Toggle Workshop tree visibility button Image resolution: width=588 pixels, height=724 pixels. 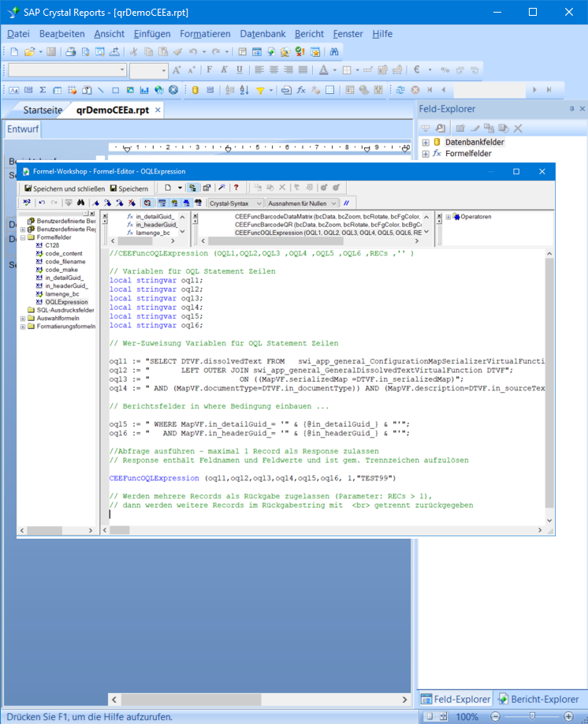click(192, 188)
